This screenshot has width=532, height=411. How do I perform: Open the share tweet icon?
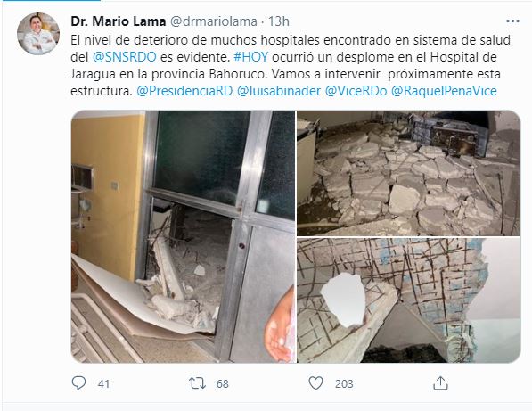[x=440, y=383]
